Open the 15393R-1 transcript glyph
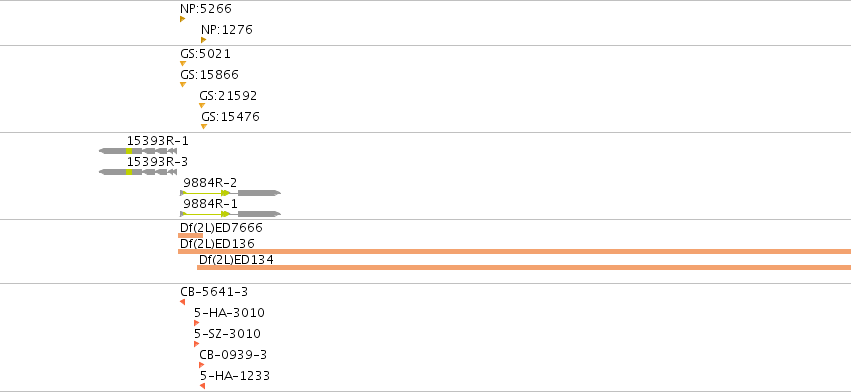This screenshot has height=392, width=851. pos(138,151)
